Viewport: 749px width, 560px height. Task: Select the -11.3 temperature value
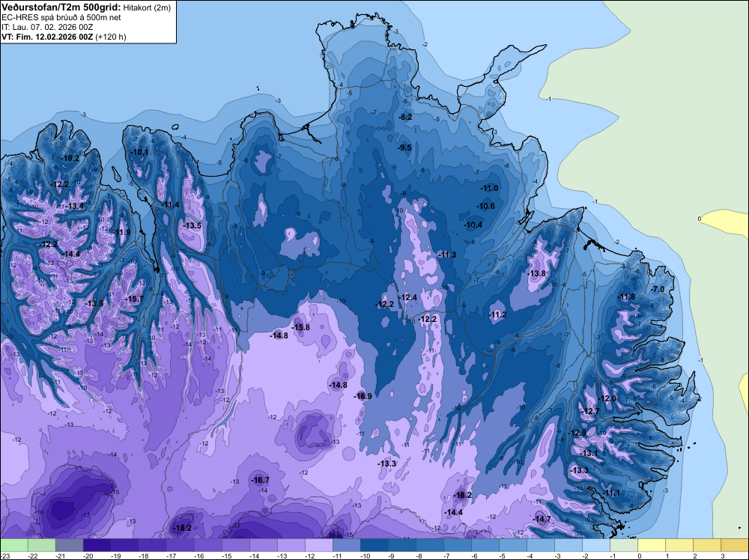point(447,255)
